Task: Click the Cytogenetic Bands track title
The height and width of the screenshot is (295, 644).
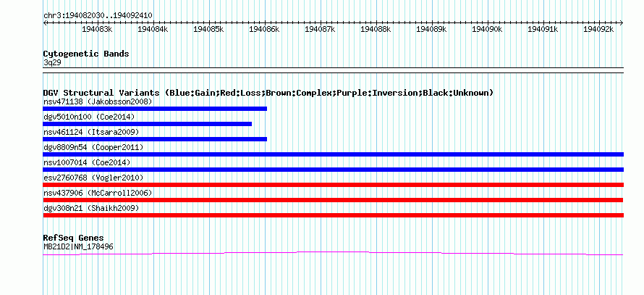Action: pos(86,54)
